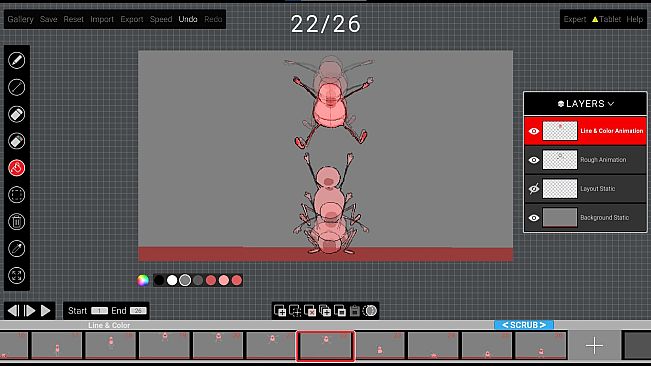This screenshot has width=651, height=366.
Task: Select the dashed-circle Selection tool
Action: pyautogui.click(x=17, y=195)
